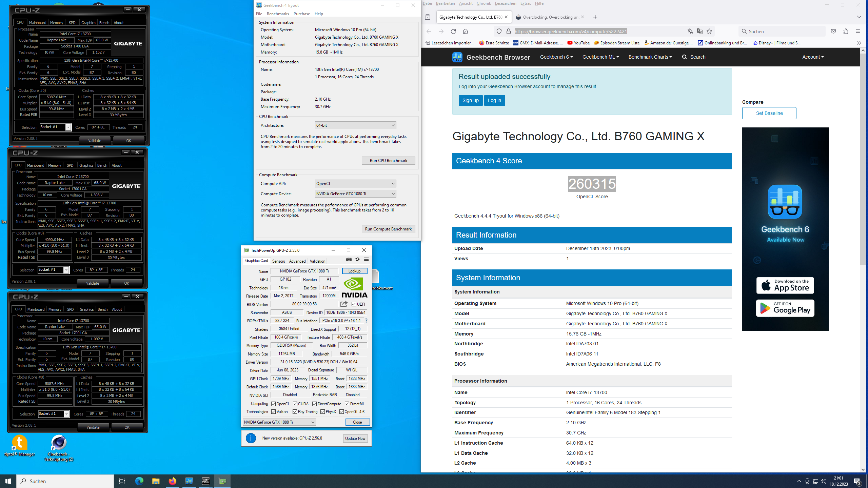Click the Geekbench Browser logo
This screenshot has height=488, width=868.
491,57
